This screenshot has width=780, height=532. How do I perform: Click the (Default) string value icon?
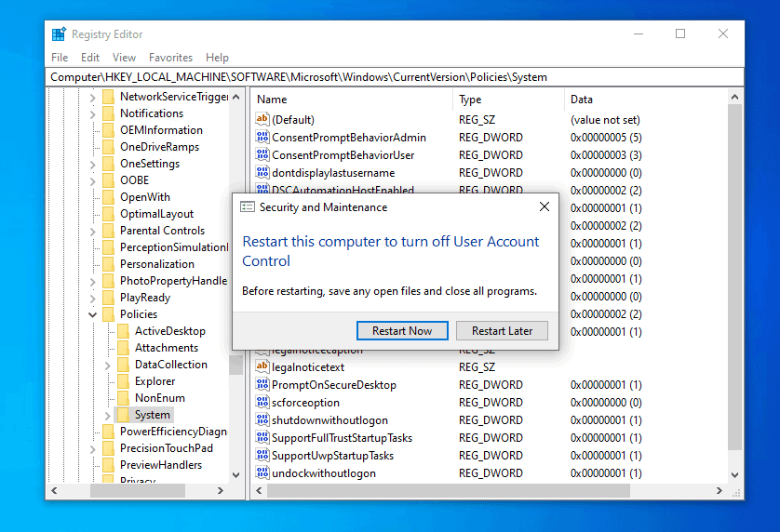[x=262, y=120]
